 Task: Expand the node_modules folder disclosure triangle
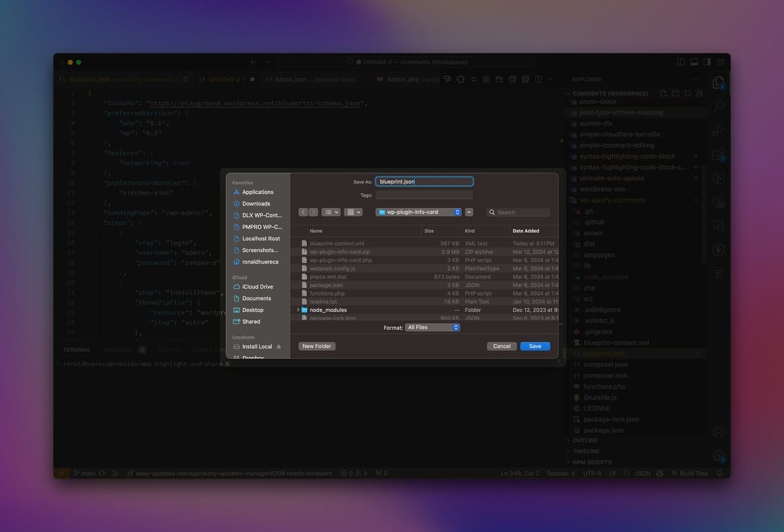(298, 310)
